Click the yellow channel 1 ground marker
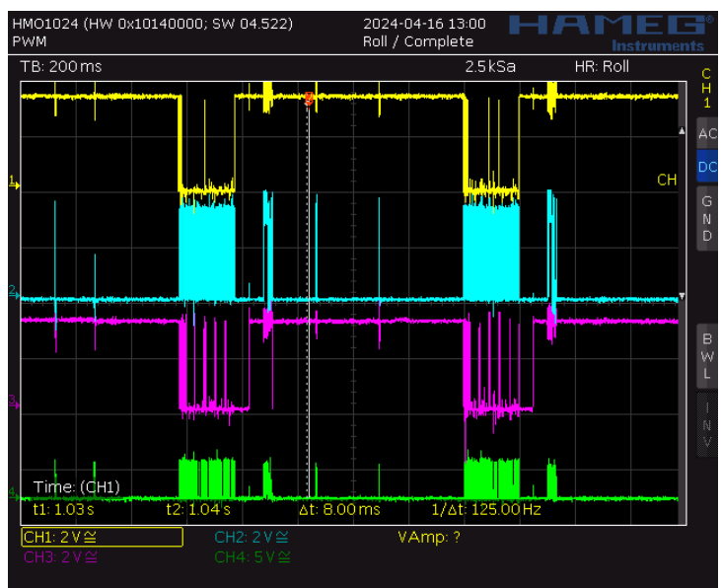 pyautogui.click(x=14, y=183)
